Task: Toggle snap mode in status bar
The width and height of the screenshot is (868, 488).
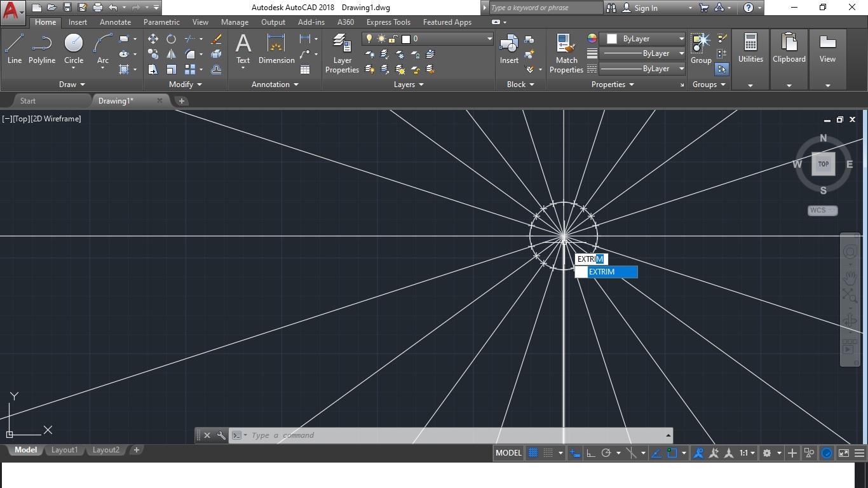Action: 548,453
